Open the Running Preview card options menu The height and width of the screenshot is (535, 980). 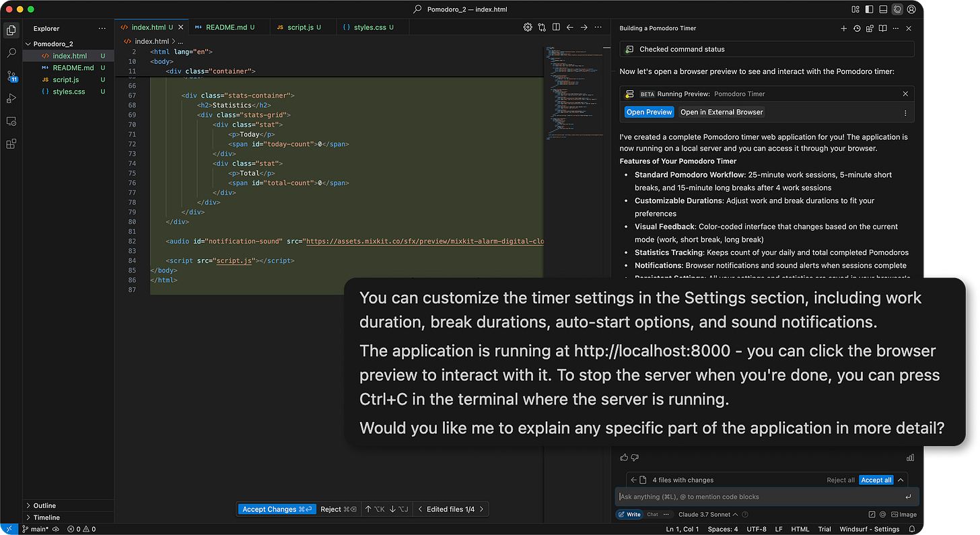coord(905,112)
